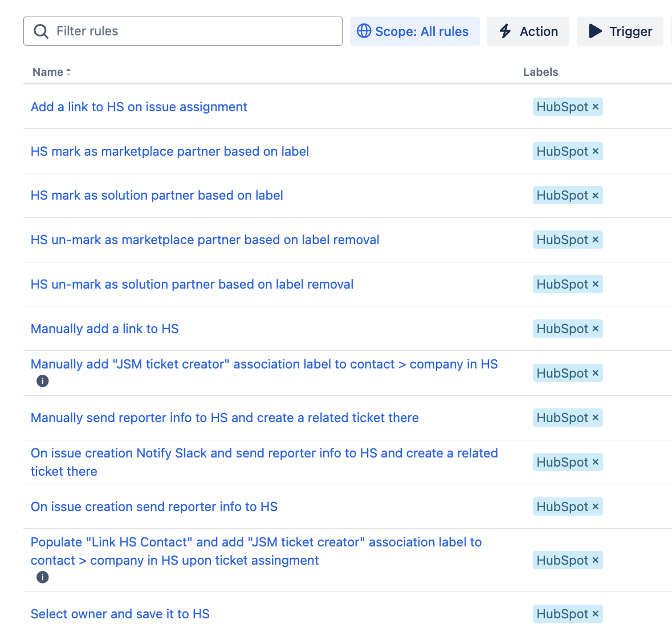Viewport: 672px width, 636px height.
Task: Remove HubSpot label from Manually add a link to HS
Action: coord(595,329)
